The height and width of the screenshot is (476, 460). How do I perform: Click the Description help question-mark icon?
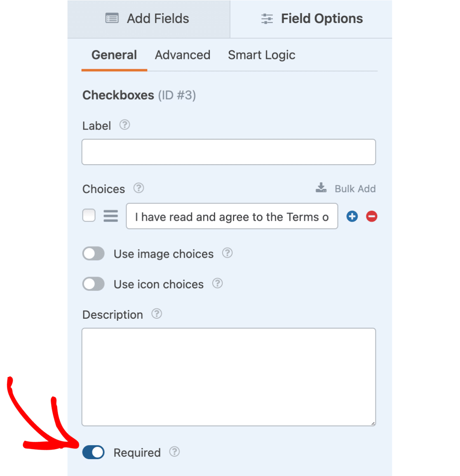[x=157, y=314]
